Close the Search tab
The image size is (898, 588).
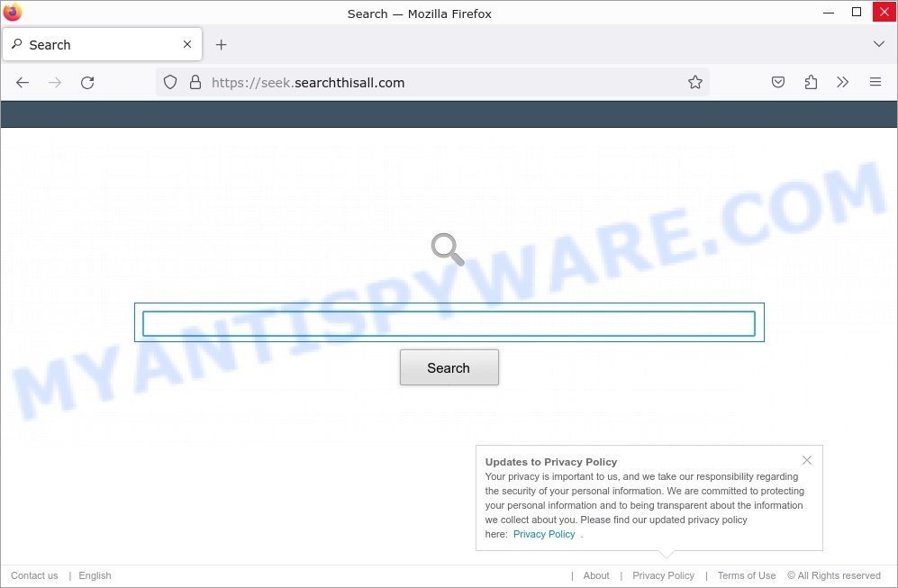[187, 44]
